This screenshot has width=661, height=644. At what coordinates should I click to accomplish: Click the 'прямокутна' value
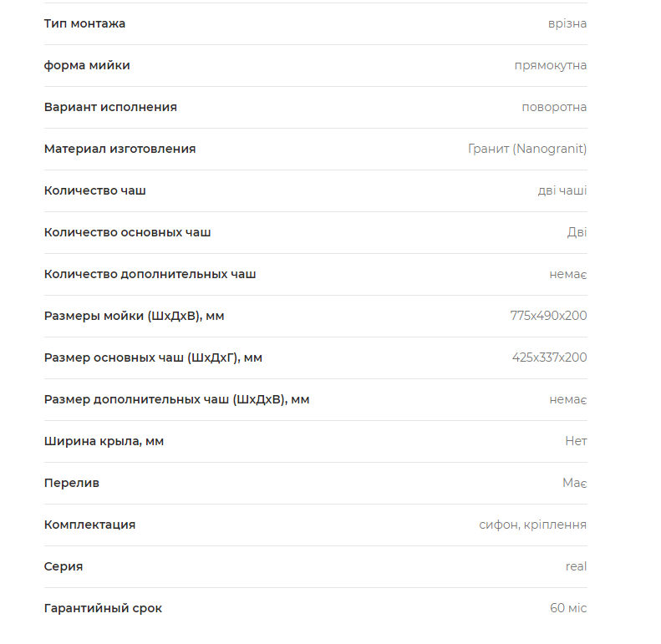coord(551,65)
